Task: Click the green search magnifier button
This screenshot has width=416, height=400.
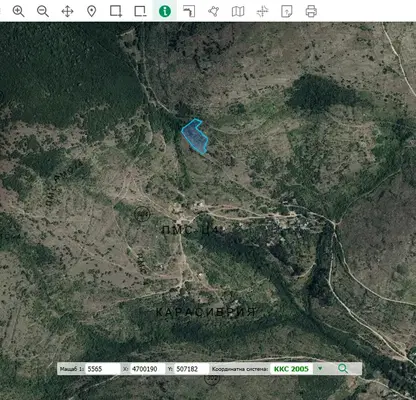Action: point(343,369)
